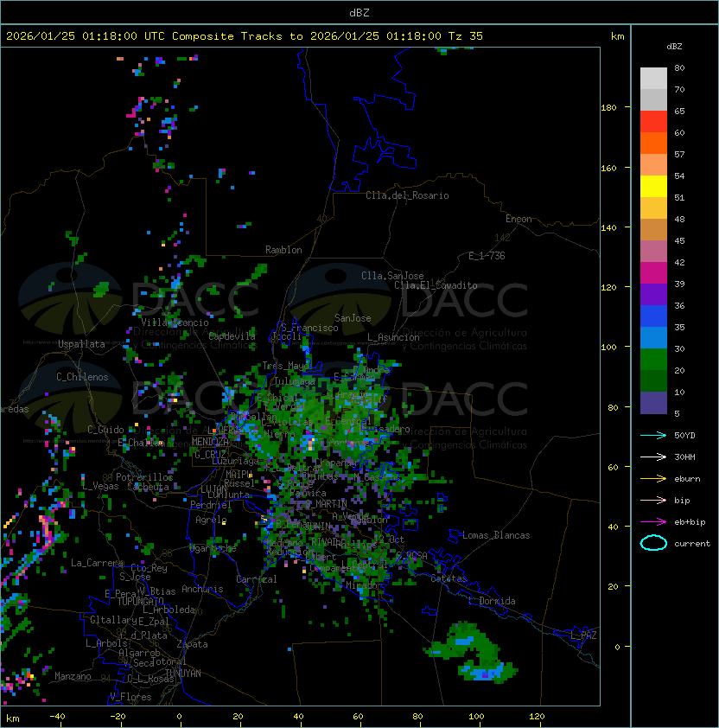719x728 pixels.
Task: Click the '-20' tick on bottom axis
Action: point(118,717)
